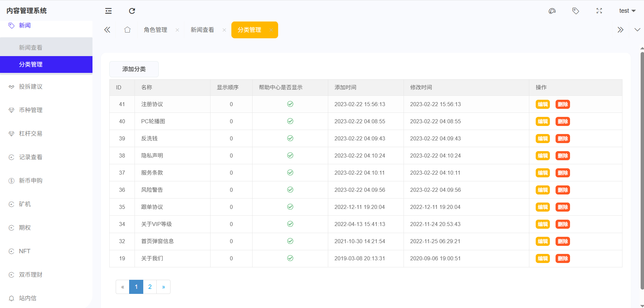Toggle help center check for 关于我们 row

point(290,258)
